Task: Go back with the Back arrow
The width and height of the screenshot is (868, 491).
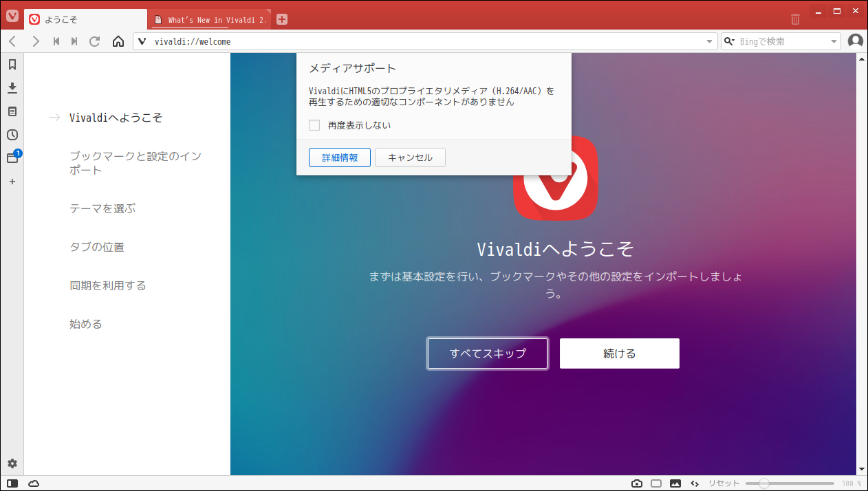Action: tap(13, 41)
